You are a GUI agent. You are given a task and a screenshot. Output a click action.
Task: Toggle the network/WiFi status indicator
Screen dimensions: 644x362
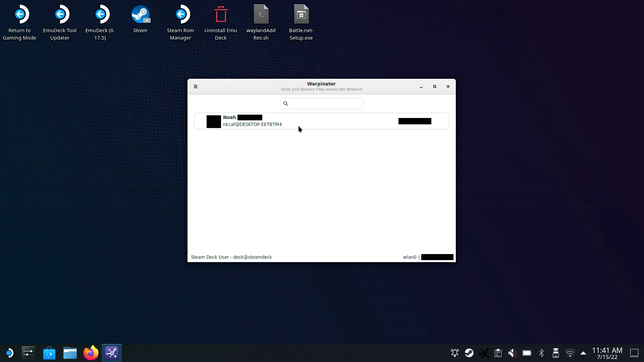tap(570, 353)
